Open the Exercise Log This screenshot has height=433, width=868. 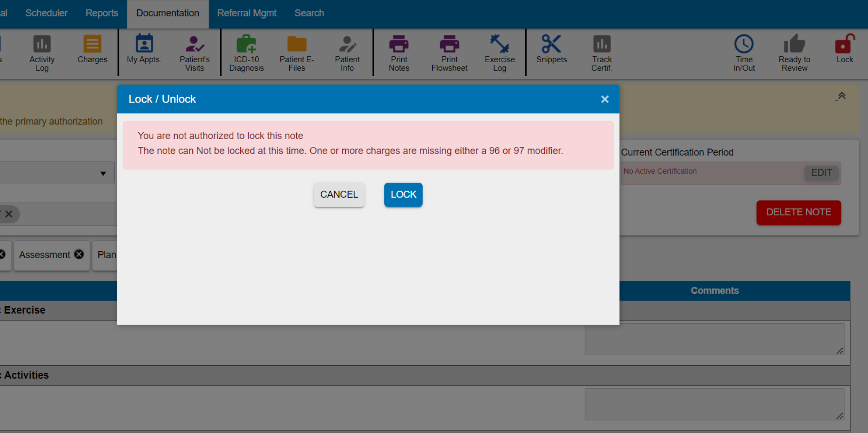499,52
